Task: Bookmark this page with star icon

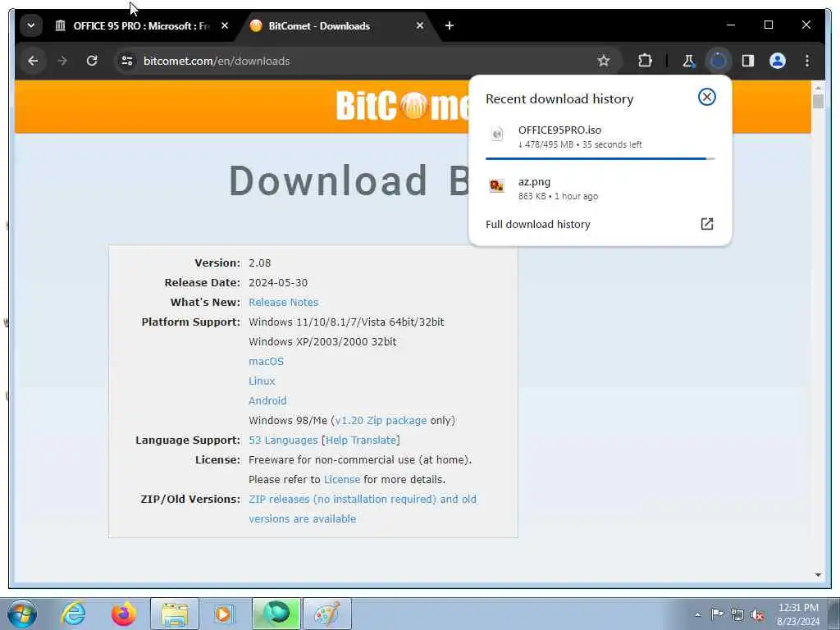Action: click(x=604, y=61)
